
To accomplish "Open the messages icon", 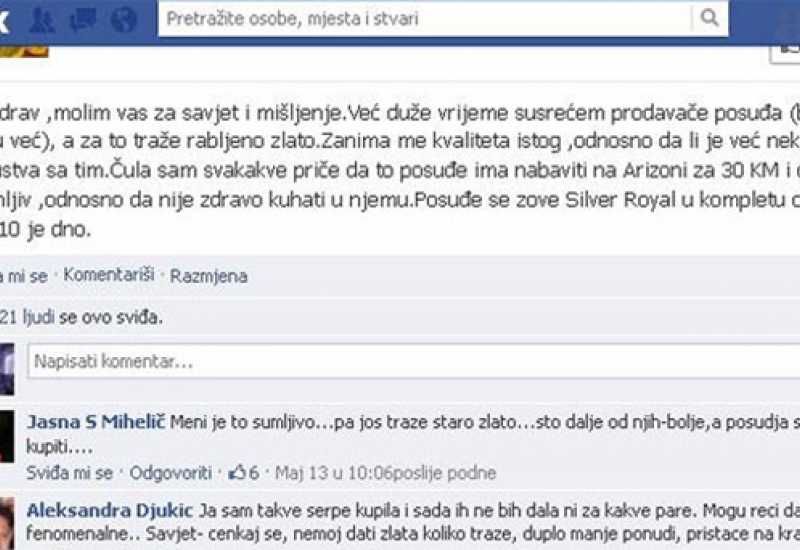I will tap(83, 20).
